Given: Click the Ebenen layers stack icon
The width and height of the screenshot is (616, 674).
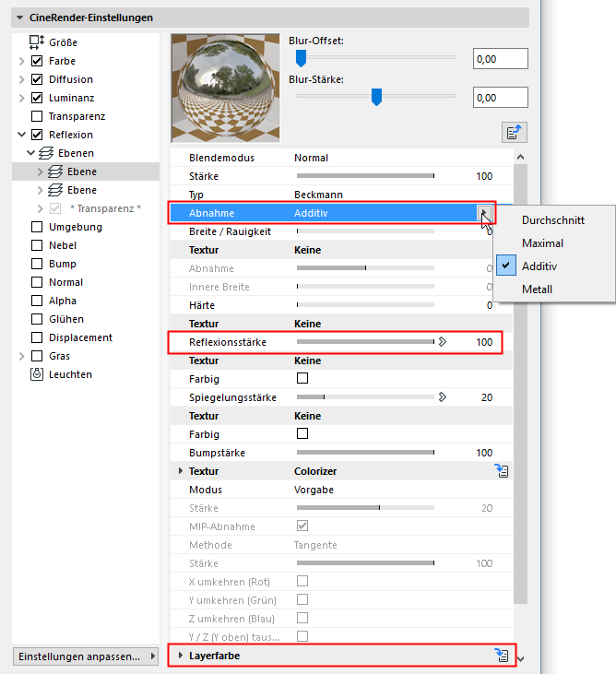Looking at the screenshot, I should click(46, 153).
